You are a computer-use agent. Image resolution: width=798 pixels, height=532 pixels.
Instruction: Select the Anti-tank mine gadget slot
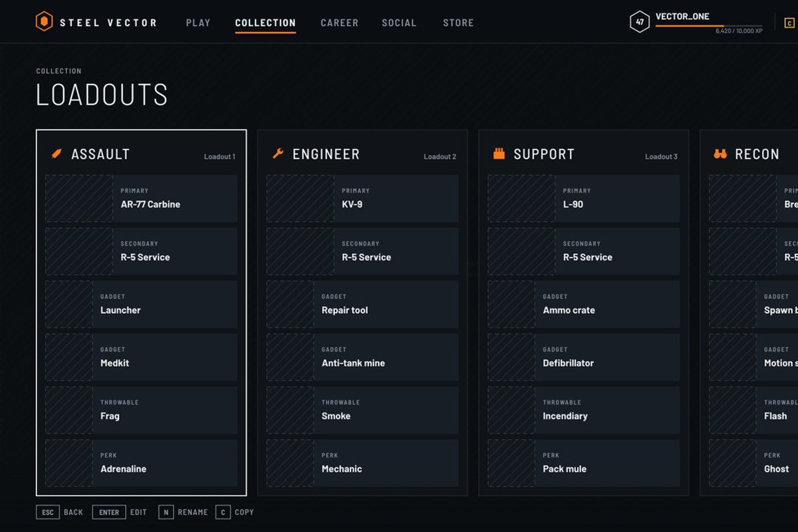[362, 357]
